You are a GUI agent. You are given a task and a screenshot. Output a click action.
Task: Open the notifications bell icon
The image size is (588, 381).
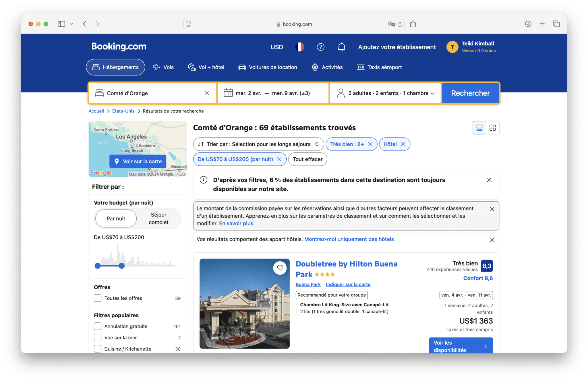341,47
